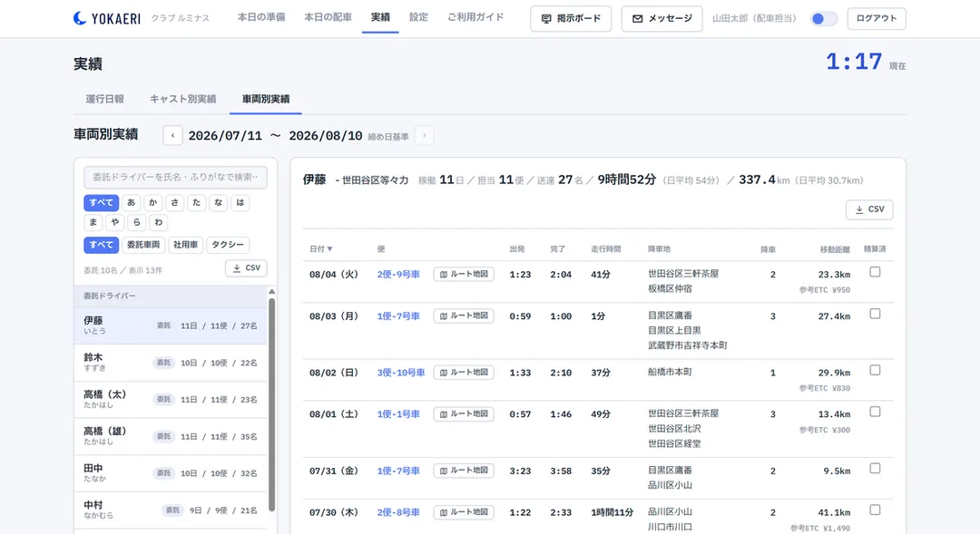Screen dimensions: 980x534
Task: Filter by 社用車 vehicle type
Action: click(186, 245)
